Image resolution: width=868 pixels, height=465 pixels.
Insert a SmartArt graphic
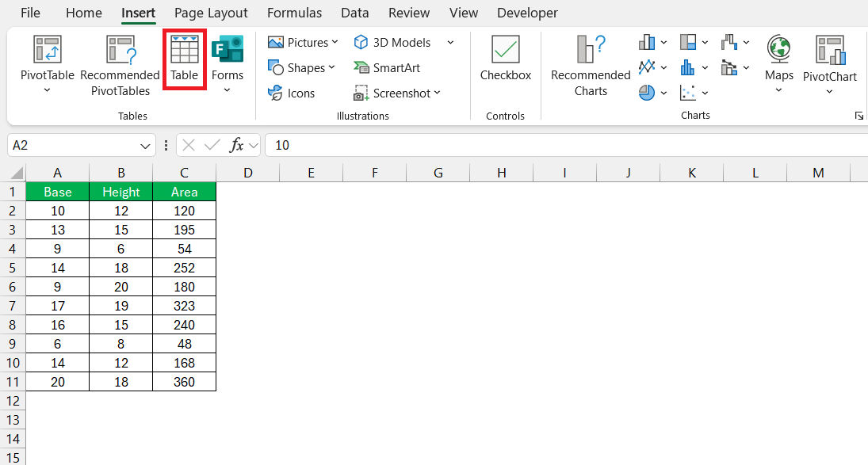(x=387, y=68)
